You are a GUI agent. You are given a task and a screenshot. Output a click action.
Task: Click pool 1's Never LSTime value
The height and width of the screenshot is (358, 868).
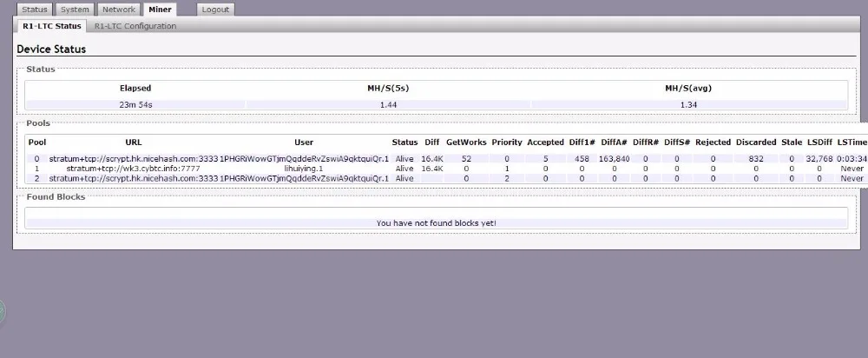pos(852,169)
